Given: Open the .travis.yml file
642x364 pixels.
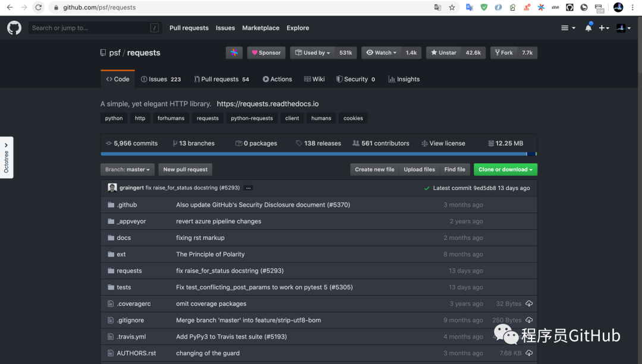Looking at the screenshot, I should coord(131,337).
